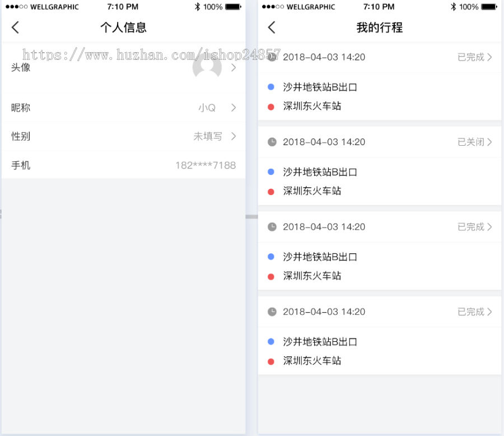504x436 pixels.
Task: Open the profile avatar photo in 头像 row
Action: 206,67
